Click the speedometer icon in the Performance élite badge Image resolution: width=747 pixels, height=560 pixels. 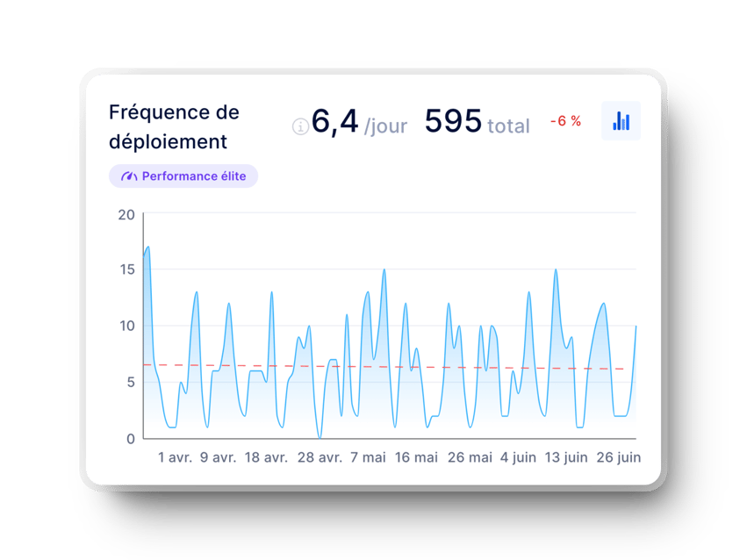point(128,176)
